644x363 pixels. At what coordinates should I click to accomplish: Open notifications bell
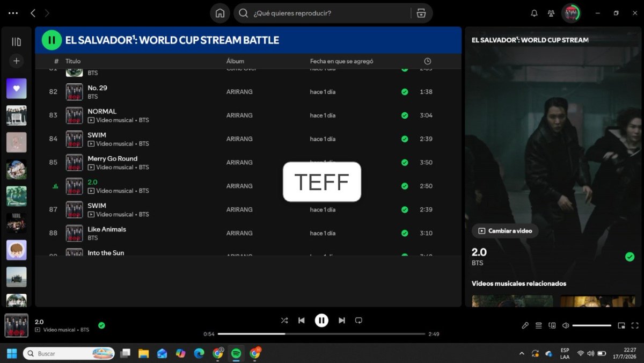coord(534,13)
